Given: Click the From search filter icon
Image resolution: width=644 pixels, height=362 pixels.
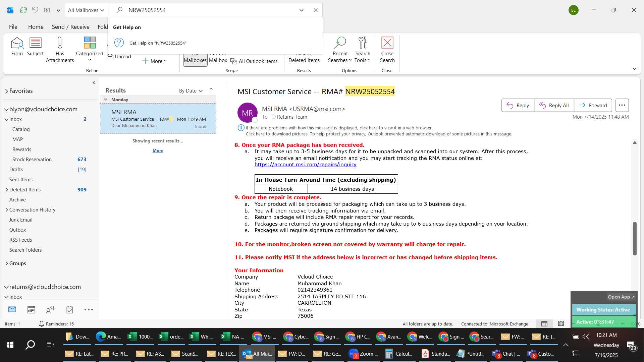Looking at the screenshot, I should click(x=17, y=47).
